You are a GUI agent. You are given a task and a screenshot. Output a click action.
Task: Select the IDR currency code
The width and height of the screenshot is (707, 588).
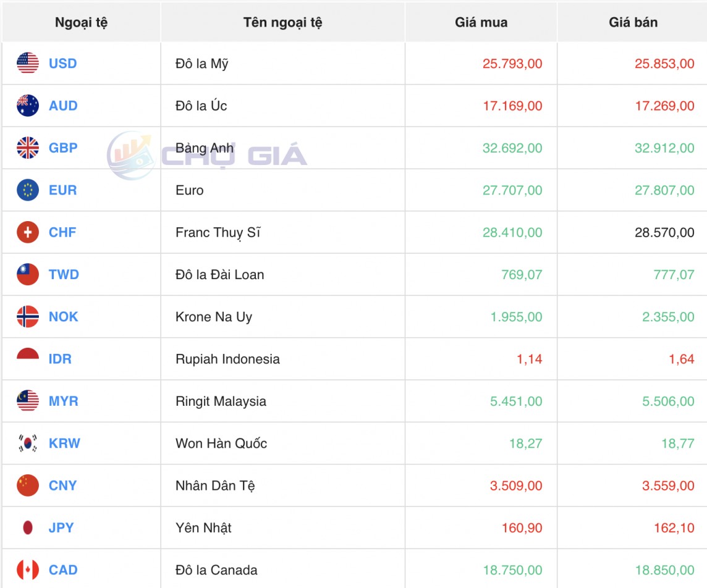tap(60, 359)
